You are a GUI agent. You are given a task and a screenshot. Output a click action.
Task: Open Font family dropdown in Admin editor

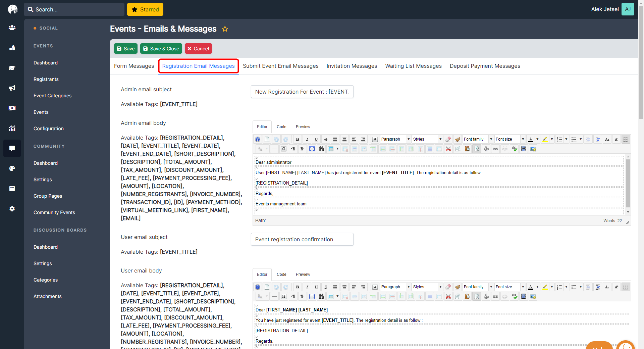pos(478,139)
